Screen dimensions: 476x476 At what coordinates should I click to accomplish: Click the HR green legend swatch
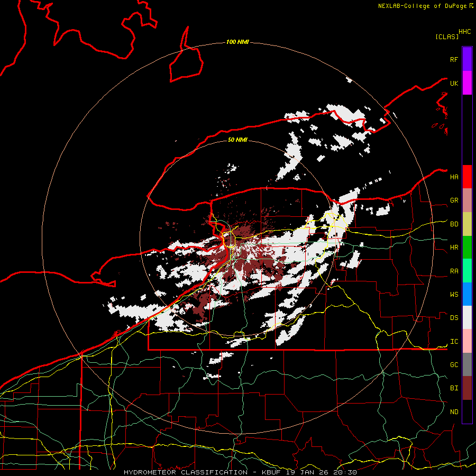(x=467, y=248)
